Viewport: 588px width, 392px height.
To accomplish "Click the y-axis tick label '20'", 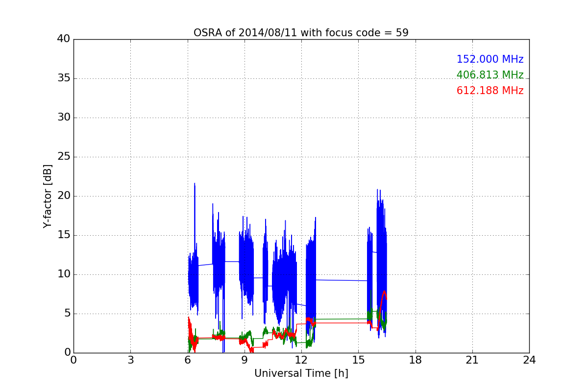I will pos(64,196).
